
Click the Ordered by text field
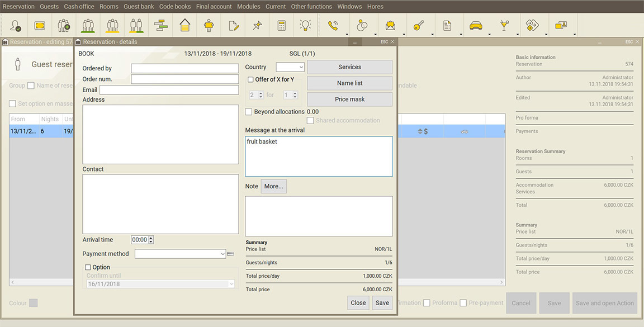pyautogui.click(x=184, y=68)
